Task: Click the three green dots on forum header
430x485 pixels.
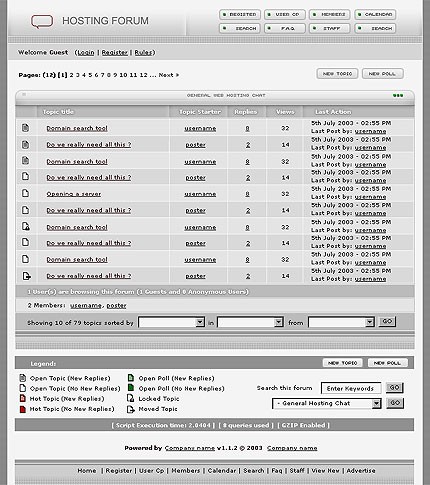Action: pos(398,95)
